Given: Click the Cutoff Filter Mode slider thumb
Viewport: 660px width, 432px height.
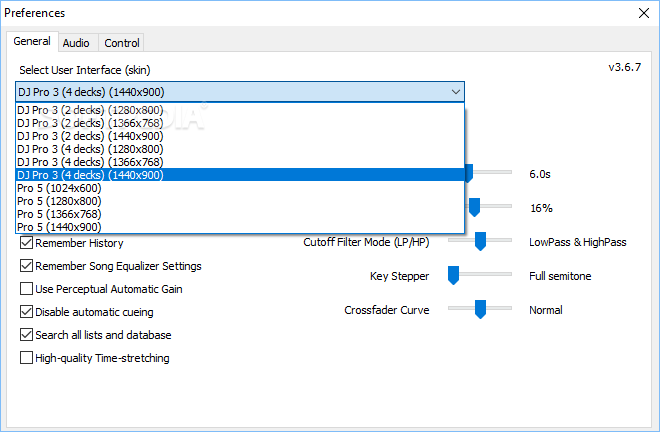Looking at the screenshot, I should click(x=480, y=241).
